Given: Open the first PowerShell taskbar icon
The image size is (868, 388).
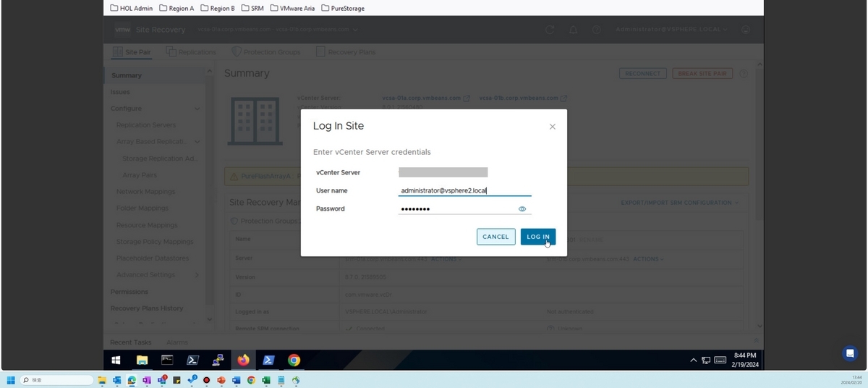Looking at the screenshot, I should coord(192,360).
